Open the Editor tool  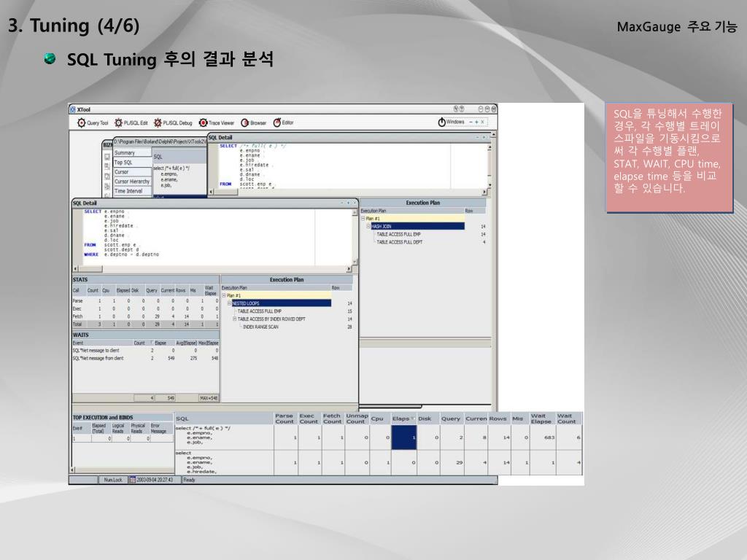[283, 122]
